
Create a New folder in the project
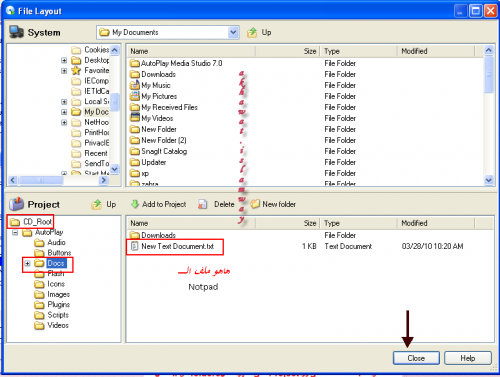point(273,204)
